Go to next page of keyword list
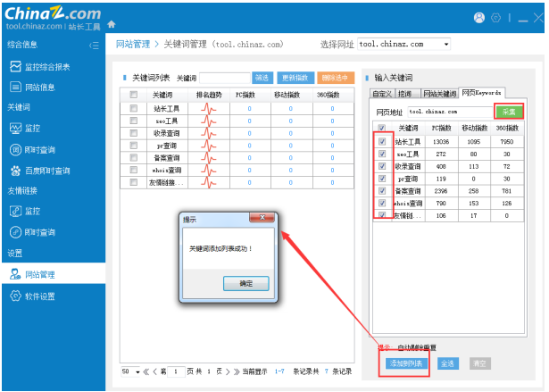 click(x=228, y=371)
